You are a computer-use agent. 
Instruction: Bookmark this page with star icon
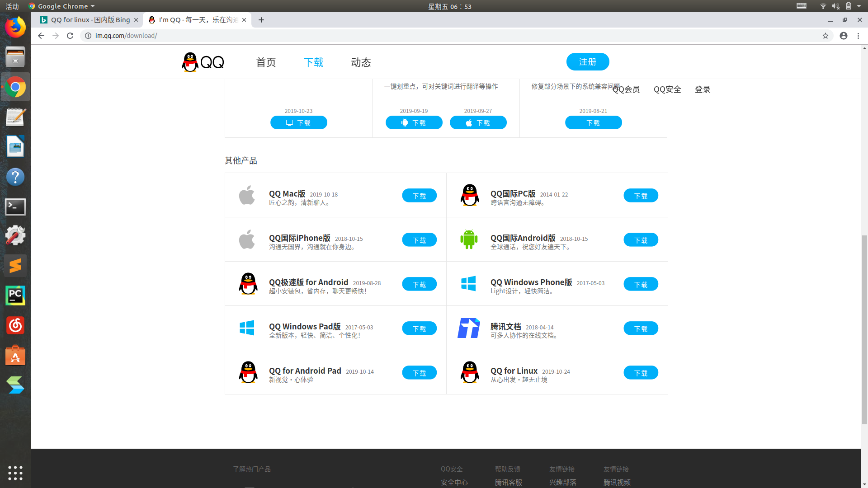[825, 36]
